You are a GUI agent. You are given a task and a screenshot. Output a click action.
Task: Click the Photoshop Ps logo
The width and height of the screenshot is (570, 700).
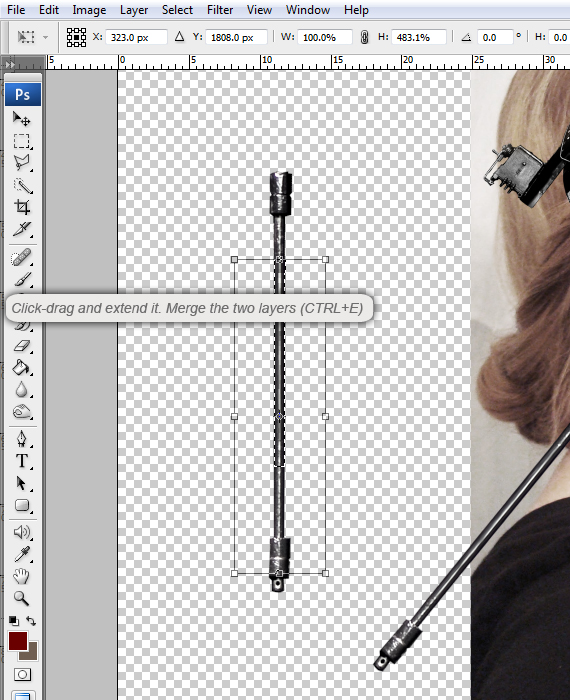pos(23,94)
